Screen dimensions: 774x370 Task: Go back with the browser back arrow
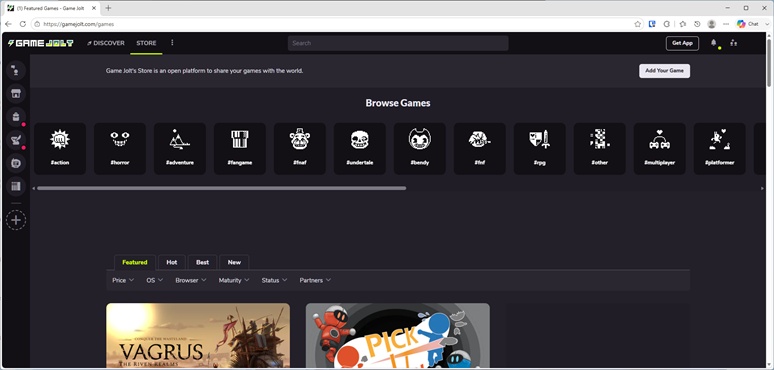coord(8,24)
